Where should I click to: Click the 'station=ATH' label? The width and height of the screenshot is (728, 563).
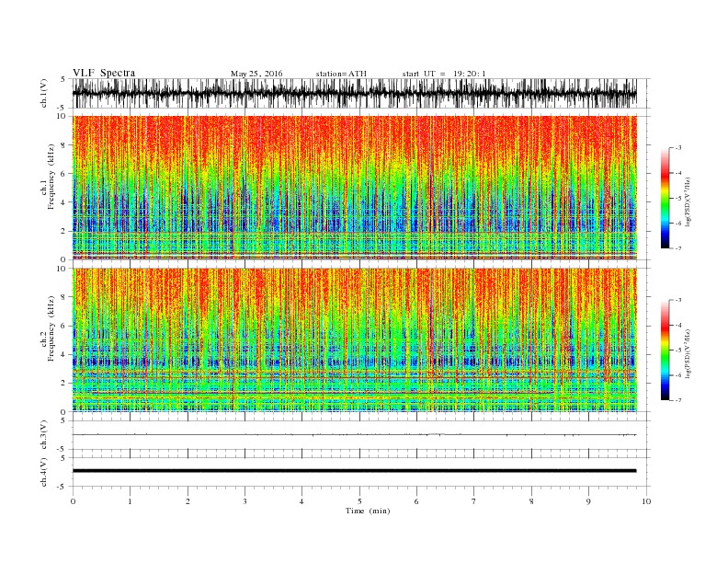click(x=341, y=74)
